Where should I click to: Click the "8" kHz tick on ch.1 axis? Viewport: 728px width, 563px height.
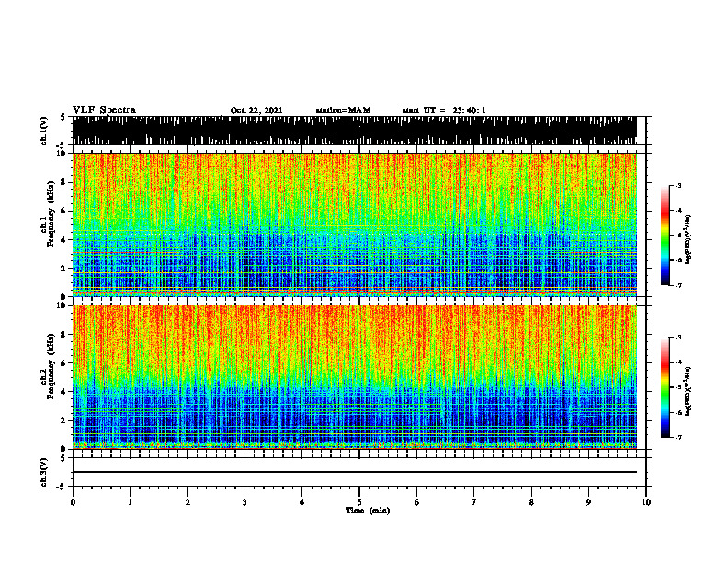point(64,182)
